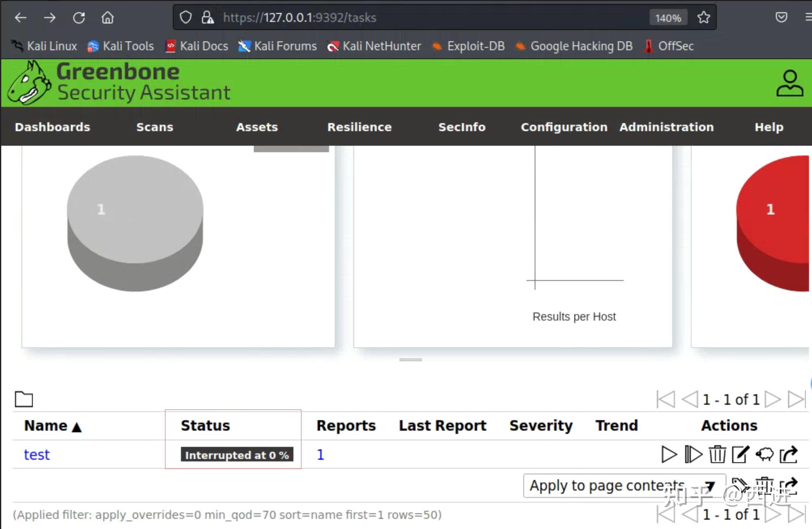Edit the test task
Screen dimensions: 812x529
tap(740, 455)
